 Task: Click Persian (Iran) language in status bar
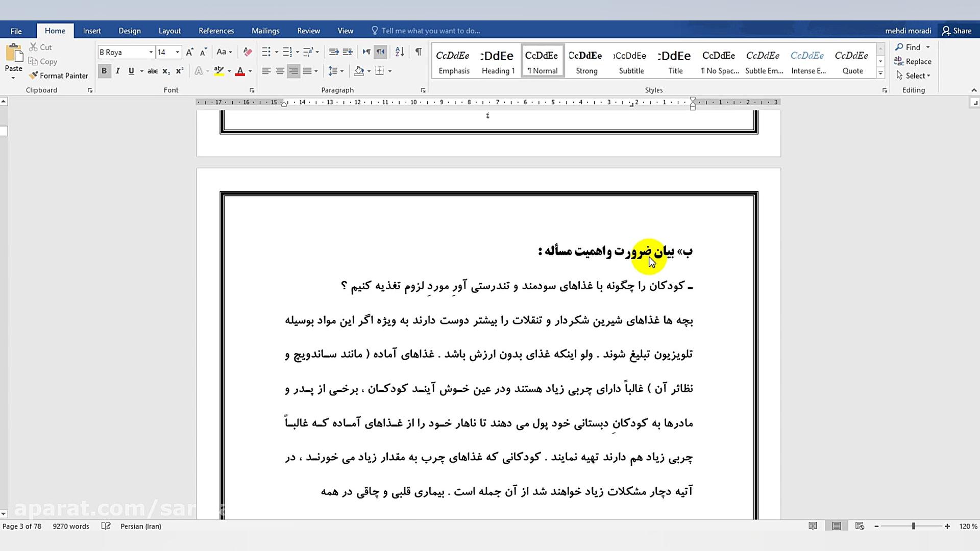pyautogui.click(x=141, y=526)
